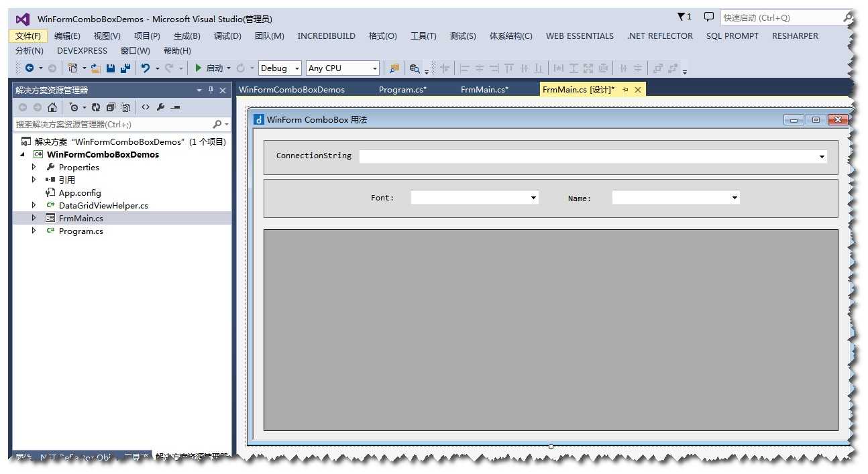Select the gray DataGridView area on the form
868x474 pixels.
tap(551, 330)
